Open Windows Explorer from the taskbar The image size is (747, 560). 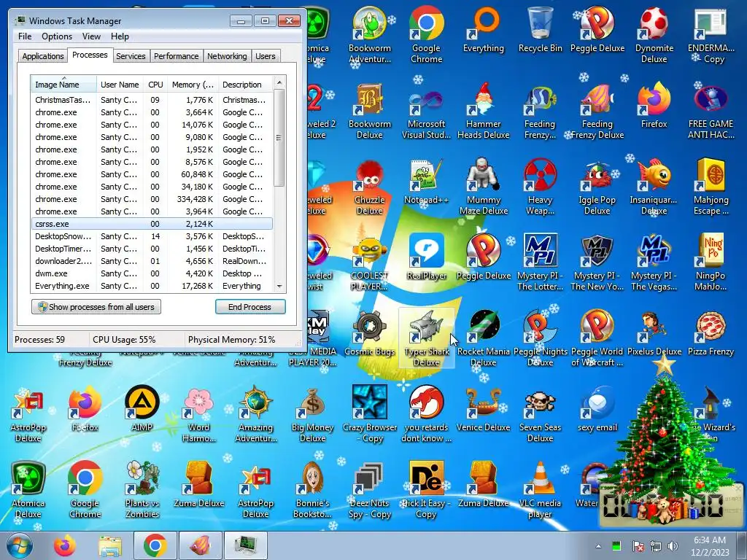pyautogui.click(x=110, y=545)
